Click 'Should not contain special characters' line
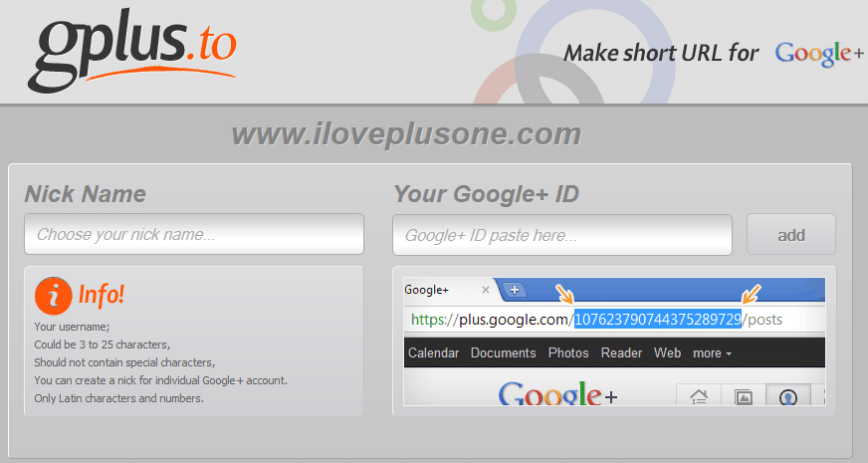Viewport: 868px width, 463px height. tap(124, 362)
